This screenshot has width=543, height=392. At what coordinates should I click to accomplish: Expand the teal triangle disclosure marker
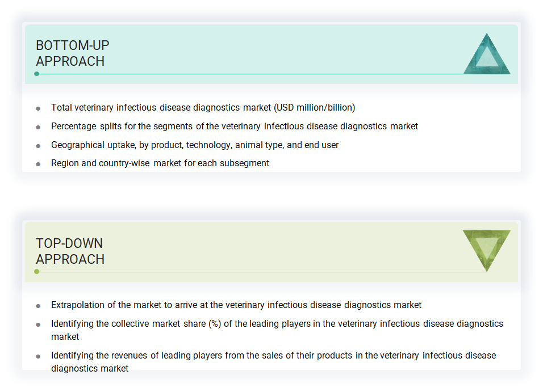click(487, 54)
